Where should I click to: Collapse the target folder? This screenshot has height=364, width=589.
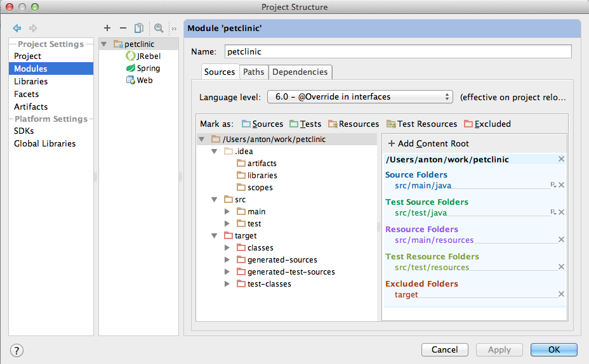(x=215, y=236)
